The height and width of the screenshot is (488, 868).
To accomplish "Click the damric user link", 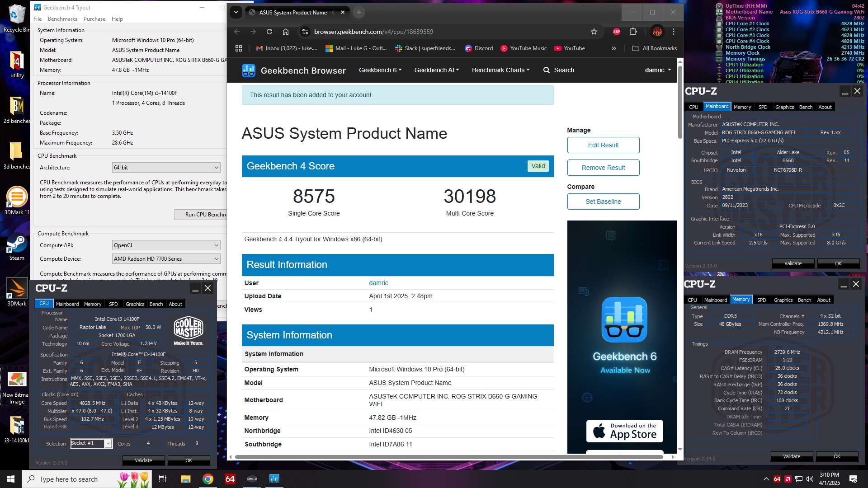I will pos(378,283).
